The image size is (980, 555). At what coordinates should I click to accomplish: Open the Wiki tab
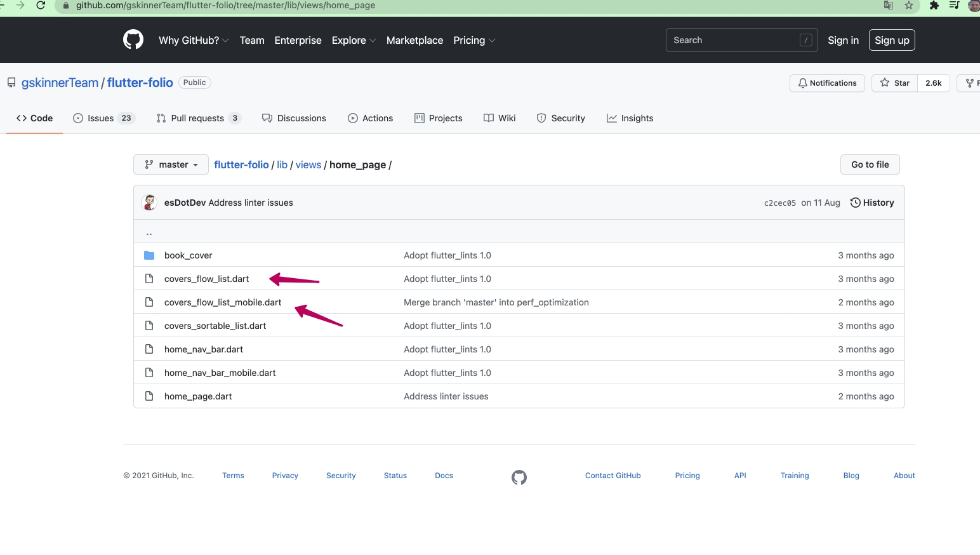click(500, 118)
